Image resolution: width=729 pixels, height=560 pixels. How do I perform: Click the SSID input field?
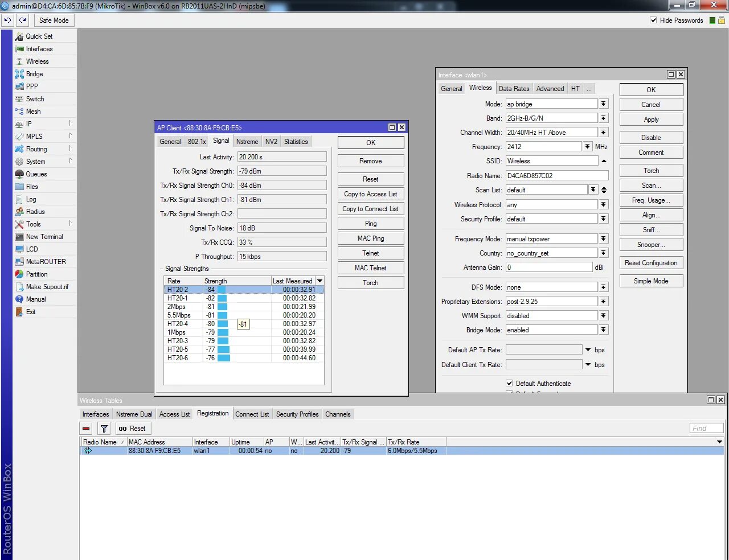tap(551, 161)
